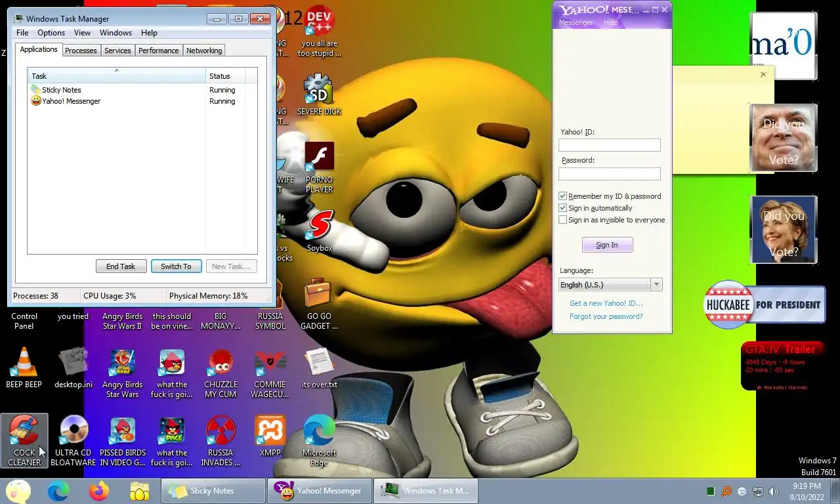Click the Switch To button
The width and height of the screenshot is (840, 504).
[x=176, y=266]
